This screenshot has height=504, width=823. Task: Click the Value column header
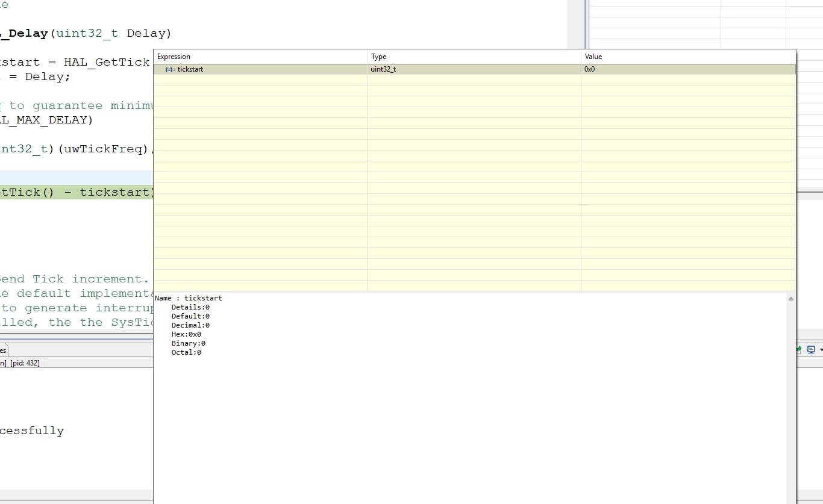click(688, 57)
